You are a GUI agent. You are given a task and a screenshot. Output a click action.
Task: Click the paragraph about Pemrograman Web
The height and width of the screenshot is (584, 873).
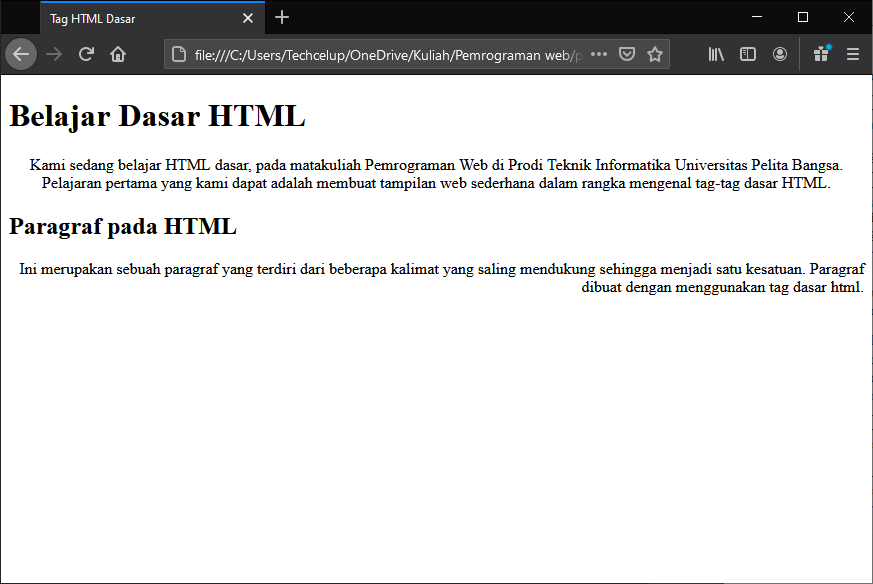436,174
